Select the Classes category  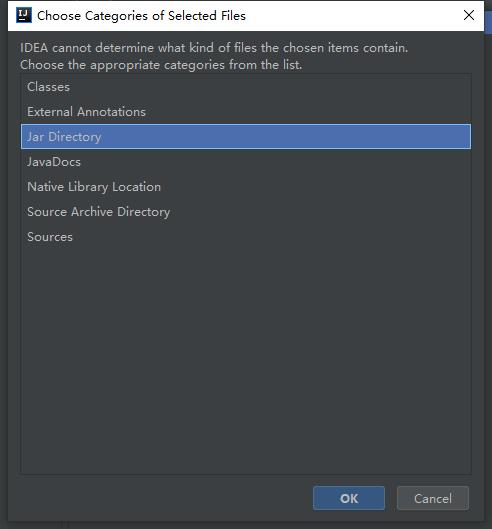pyautogui.click(x=246, y=87)
